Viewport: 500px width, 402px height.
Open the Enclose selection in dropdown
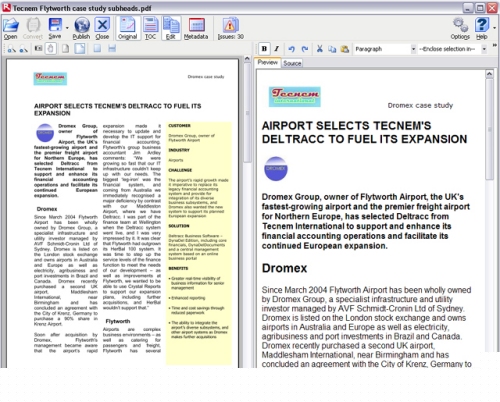pyautogui.click(x=453, y=49)
